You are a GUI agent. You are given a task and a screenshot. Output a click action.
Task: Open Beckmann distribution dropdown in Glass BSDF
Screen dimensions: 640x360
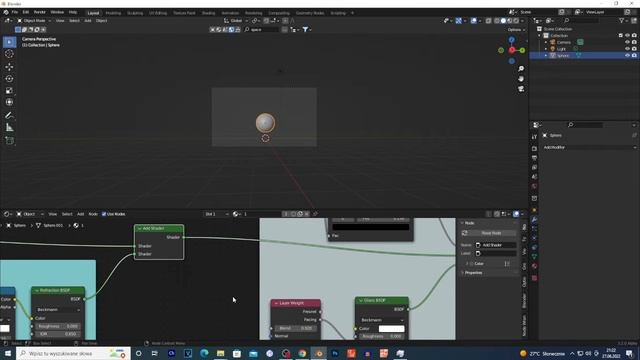pos(382,320)
